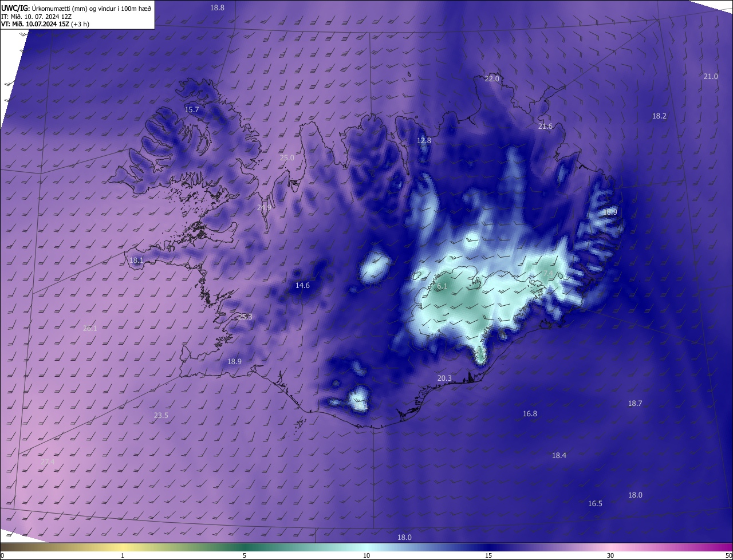Click the 18.9 value on the map

(234, 361)
